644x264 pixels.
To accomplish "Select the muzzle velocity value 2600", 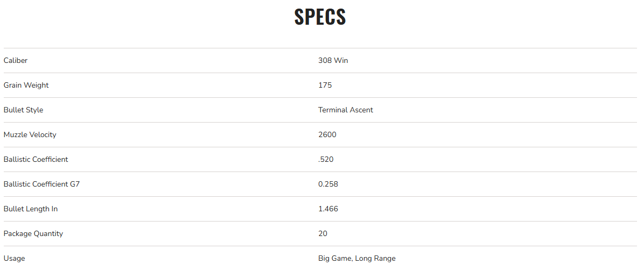I will (327, 134).
